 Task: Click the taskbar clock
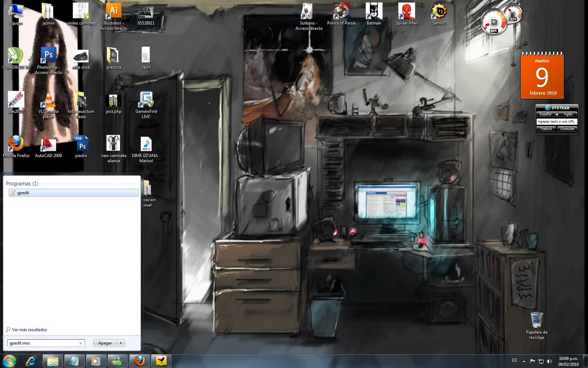click(568, 361)
